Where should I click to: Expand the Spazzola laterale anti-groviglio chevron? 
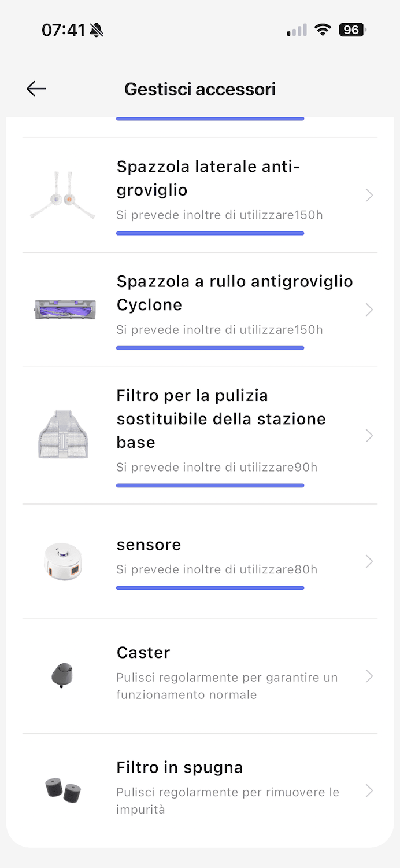click(x=369, y=196)
